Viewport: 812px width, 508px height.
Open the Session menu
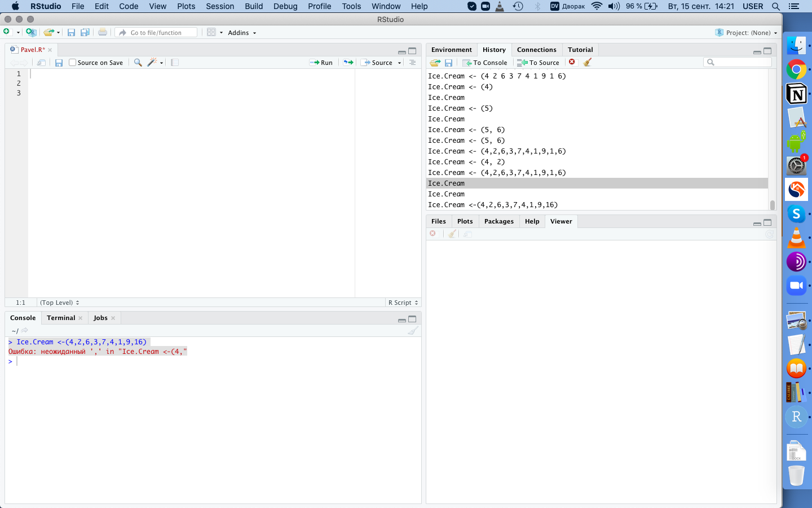click(x=220, y=6)
